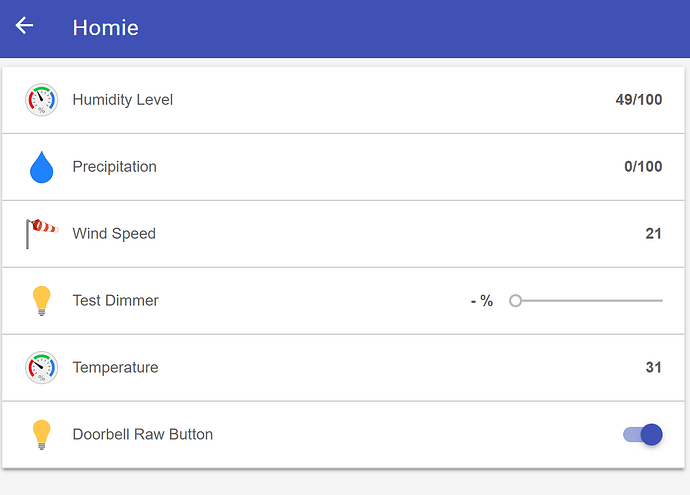Open the Temperature label
The height and width of the screenshot is (495, 690).
click(x=116, y=367)
